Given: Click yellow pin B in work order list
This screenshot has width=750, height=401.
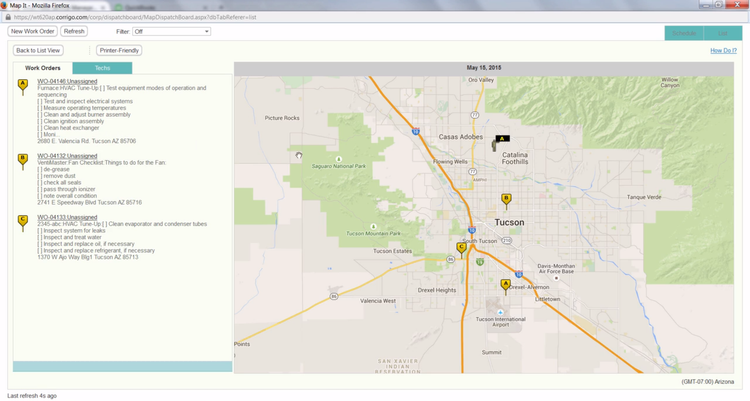Looking at the screenshot, I should point(22,159).
